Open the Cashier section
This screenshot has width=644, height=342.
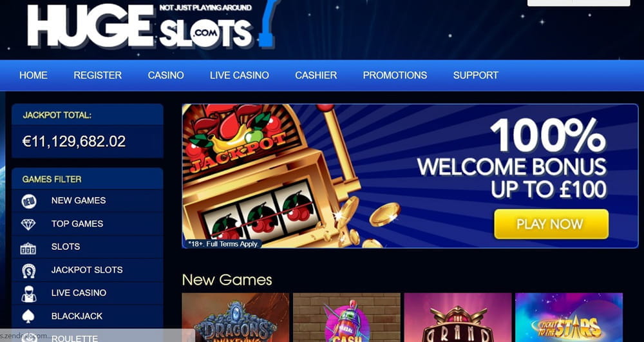point(316,75)
